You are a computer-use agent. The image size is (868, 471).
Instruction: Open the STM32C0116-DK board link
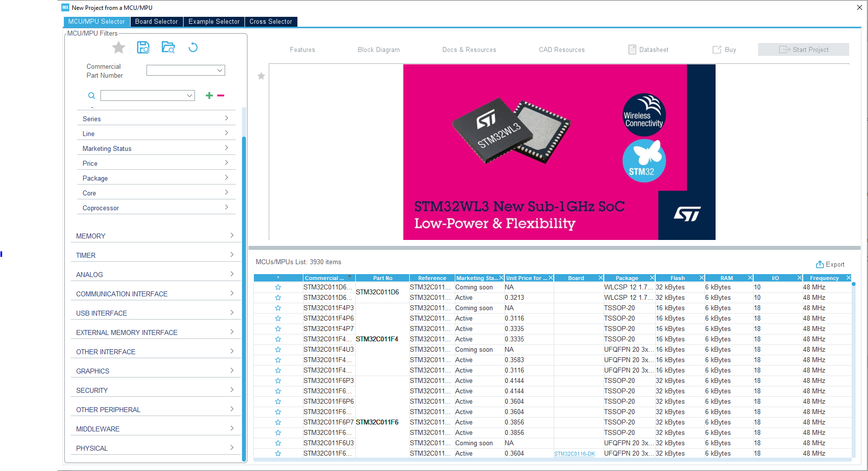[575, 454]
